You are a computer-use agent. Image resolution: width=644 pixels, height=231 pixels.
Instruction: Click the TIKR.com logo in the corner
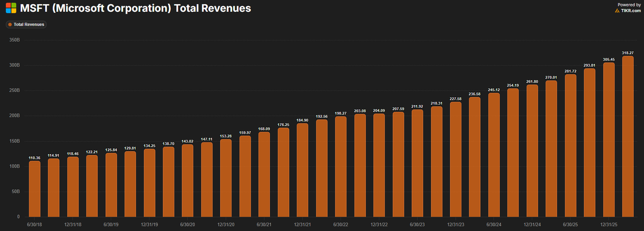click(627, 11)
